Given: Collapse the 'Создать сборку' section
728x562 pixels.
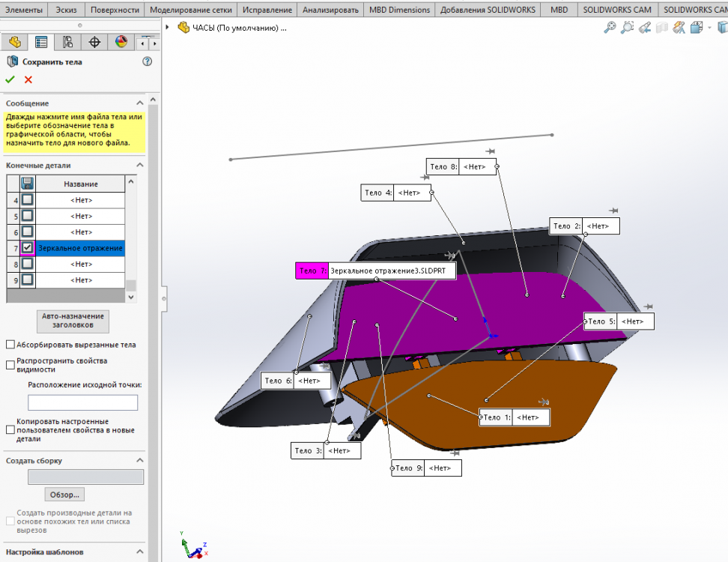Looking at the screenshot, I should click(x=139, y=460).
